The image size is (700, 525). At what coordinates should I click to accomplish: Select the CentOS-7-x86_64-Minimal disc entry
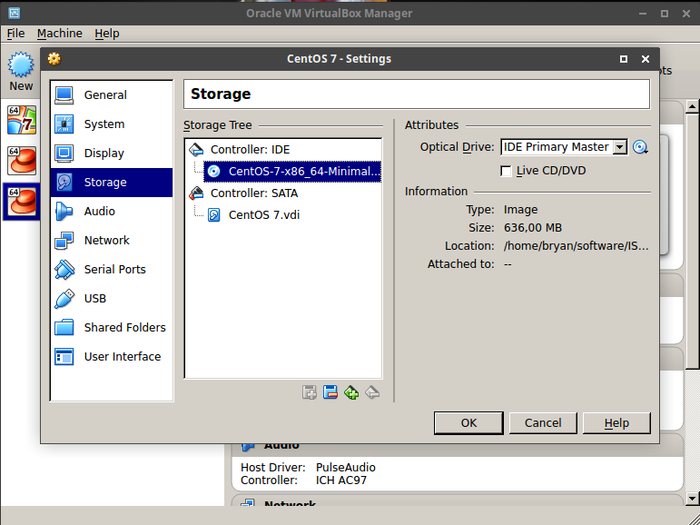click(292, 171)
